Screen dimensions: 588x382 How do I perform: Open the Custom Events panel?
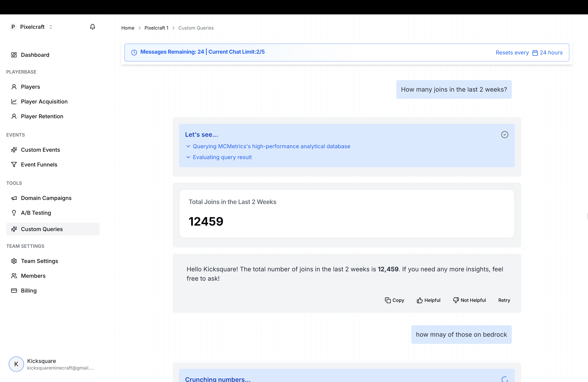tap(40, 150)
